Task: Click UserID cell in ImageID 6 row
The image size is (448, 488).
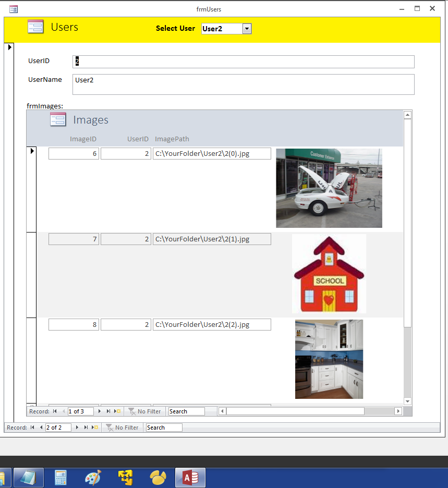Action: tap(126, 153)
